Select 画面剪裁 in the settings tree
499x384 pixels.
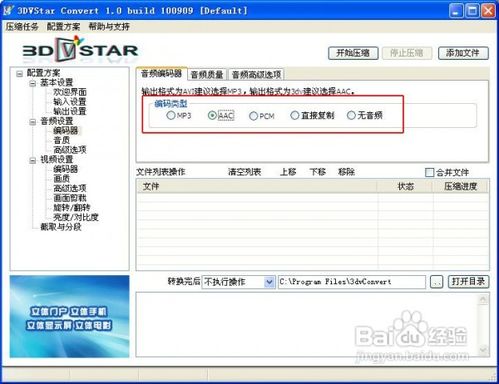[70, 198]
